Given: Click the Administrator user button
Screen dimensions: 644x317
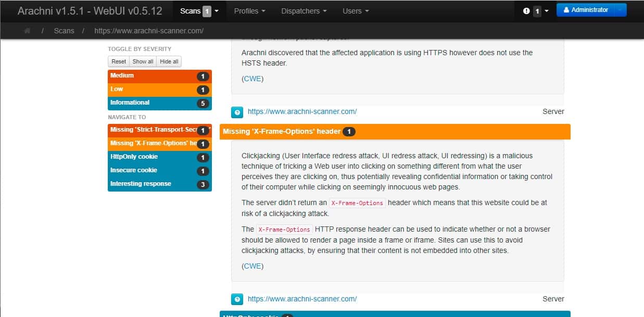Looking at the screenshot, I should tap(584, 10).
